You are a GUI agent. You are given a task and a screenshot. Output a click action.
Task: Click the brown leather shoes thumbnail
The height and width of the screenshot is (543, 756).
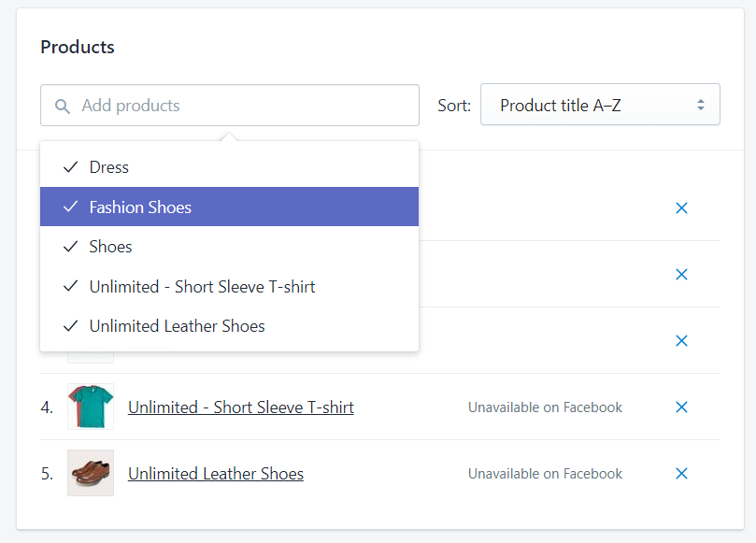tap(91, 473)
